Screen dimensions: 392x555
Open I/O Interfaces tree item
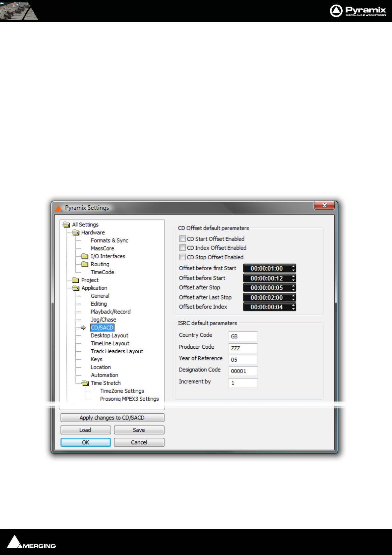tap(108, 256)
